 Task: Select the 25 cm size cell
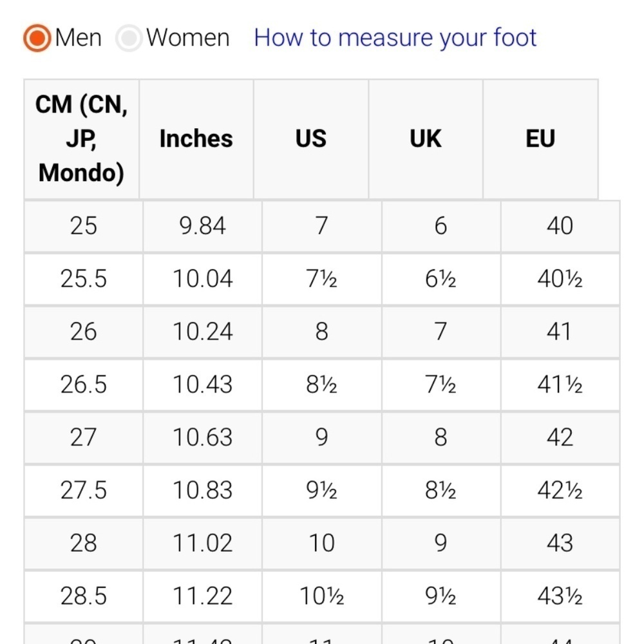coord(83,226)
